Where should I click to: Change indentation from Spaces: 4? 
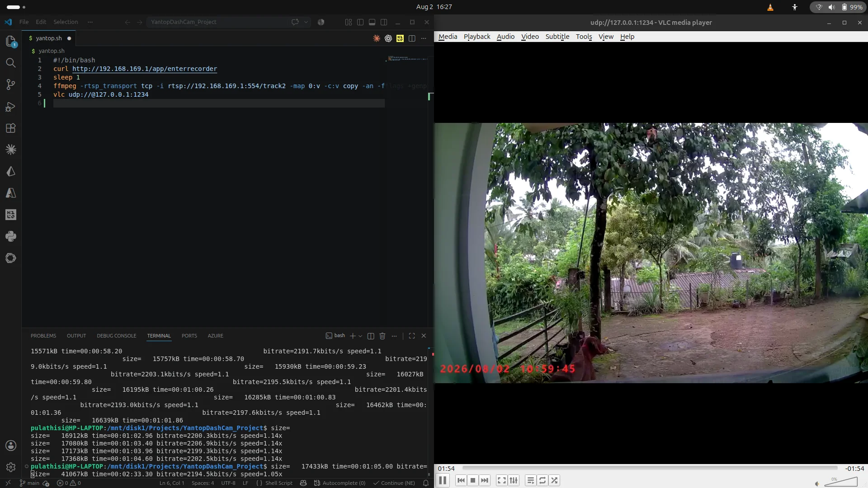tap(203, 483)
